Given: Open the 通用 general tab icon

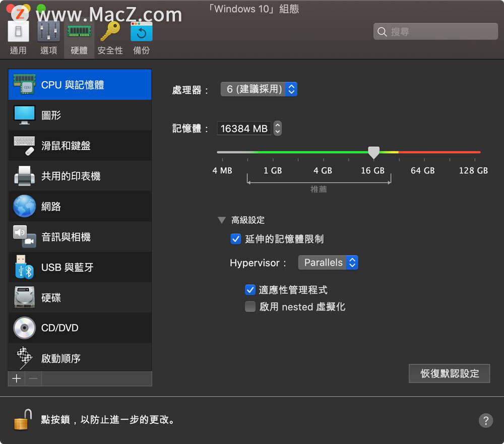Looking at the screenshot, I should [x=18, y=31].
